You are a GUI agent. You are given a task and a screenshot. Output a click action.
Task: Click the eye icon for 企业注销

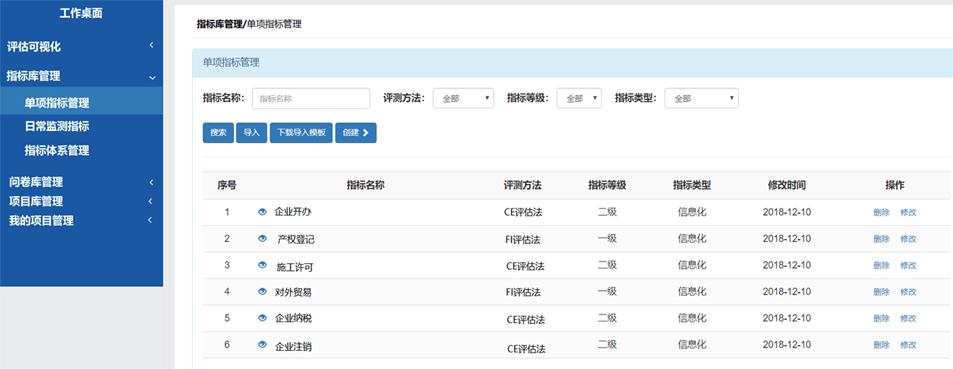pyautogui.click(x=263, y=345)
